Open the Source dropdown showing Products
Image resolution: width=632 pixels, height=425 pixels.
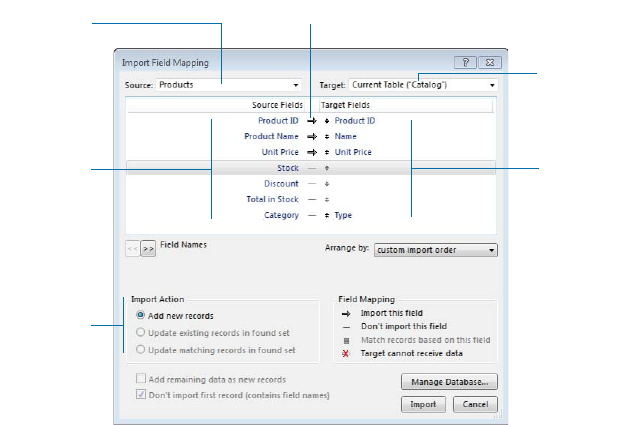229,85
